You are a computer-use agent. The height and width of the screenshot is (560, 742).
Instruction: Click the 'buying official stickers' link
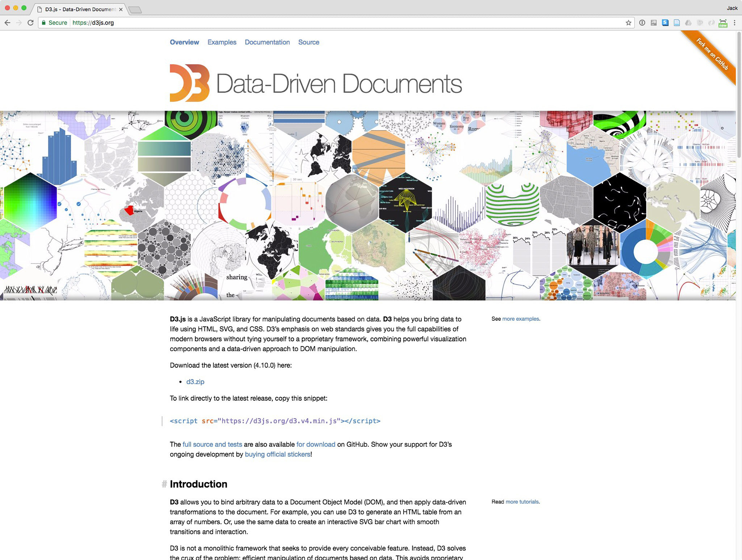pos(278,454)
